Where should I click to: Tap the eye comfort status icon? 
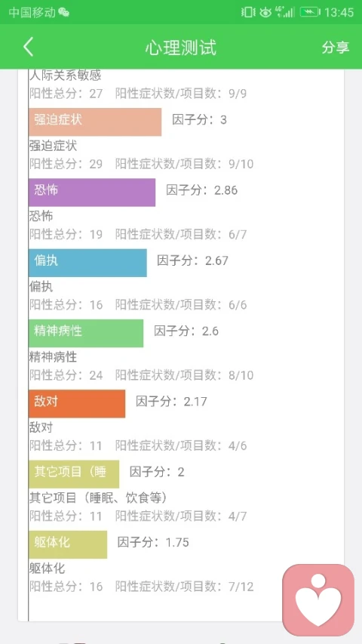tap(265, 12)
